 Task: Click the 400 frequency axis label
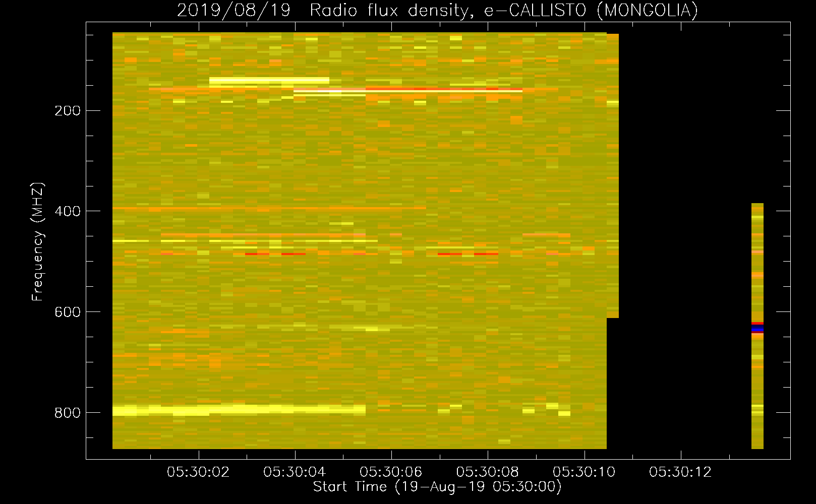click(x=68, y=211)
